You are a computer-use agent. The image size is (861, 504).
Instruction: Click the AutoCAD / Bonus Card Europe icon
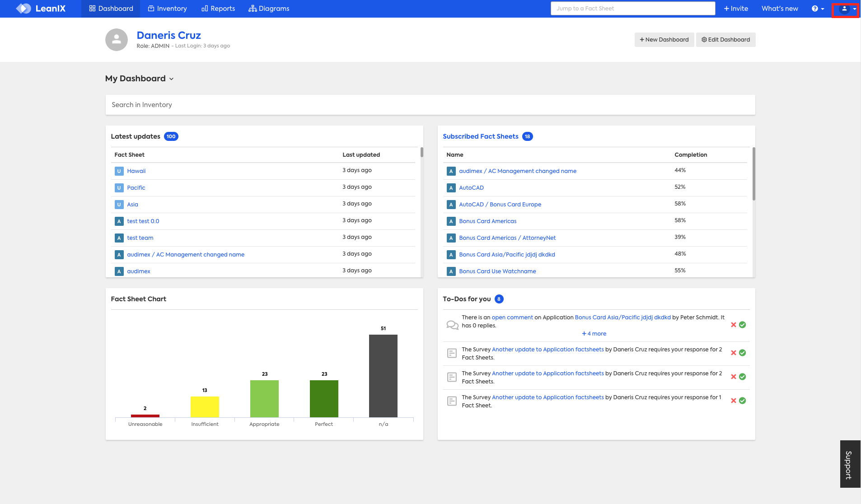click(x=451, y=205)
